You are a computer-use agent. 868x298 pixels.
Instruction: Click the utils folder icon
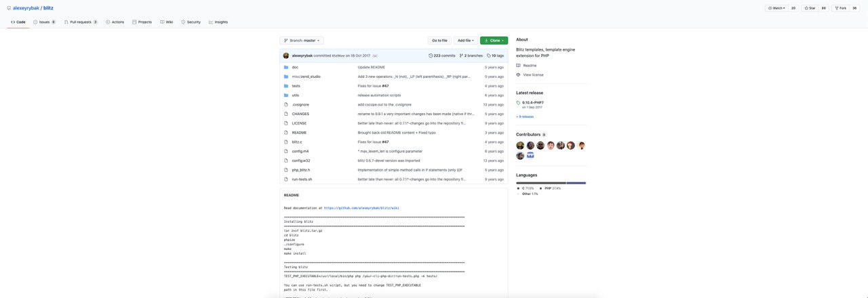pyautogui.click(x=286, y=95)
